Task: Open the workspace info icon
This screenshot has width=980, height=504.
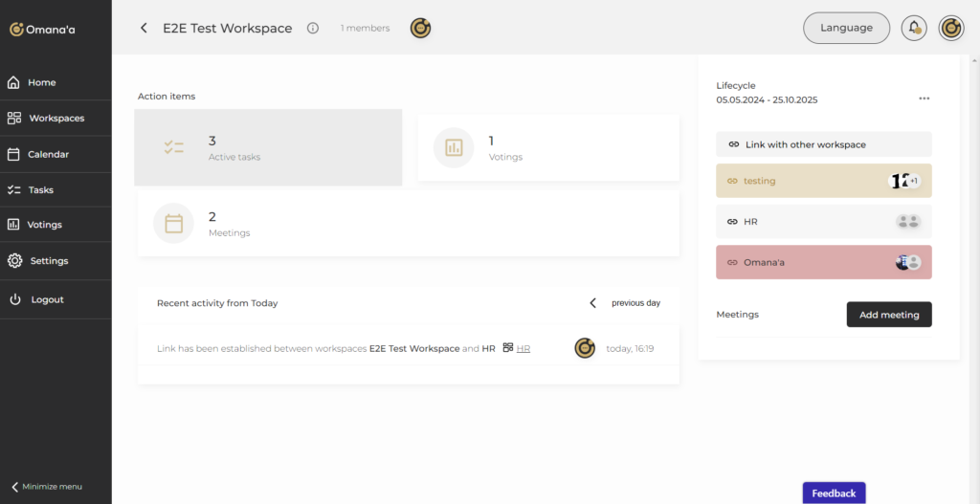Action: 313,29
